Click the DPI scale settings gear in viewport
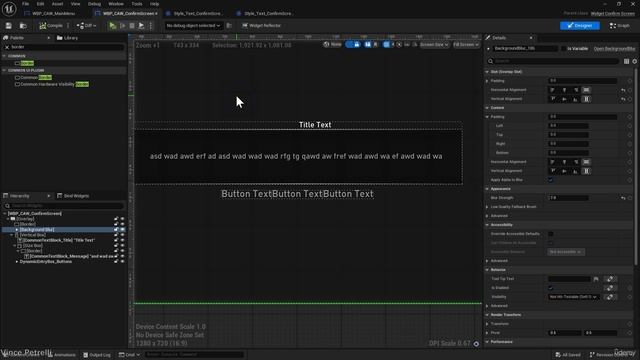Image resolution: width=640 pixels, height=360 pixels. click(476, 344)
